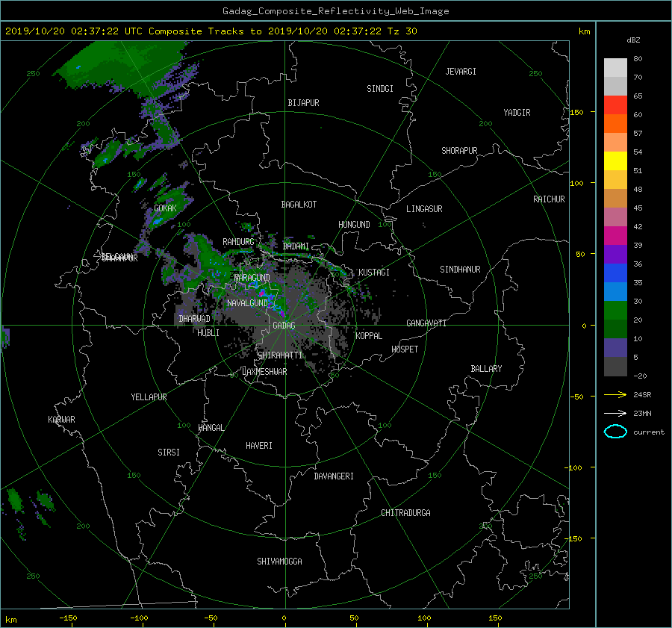The width and height of the screenshot is (672, 628).
Task: Click the purple 36-39 dBZ legend swatch
Action: pyautogui.click(x=615, y=255)
